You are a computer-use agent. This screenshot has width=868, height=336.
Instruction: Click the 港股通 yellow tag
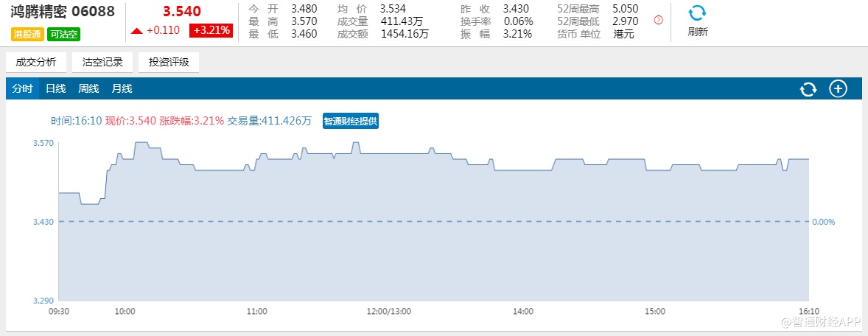pos(27,34)
